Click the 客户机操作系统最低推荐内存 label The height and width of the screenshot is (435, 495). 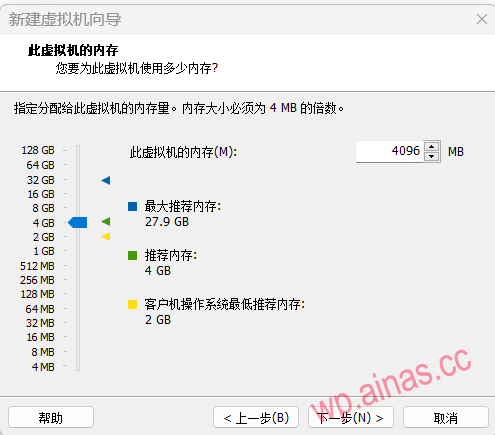click(x=225, y=304)
